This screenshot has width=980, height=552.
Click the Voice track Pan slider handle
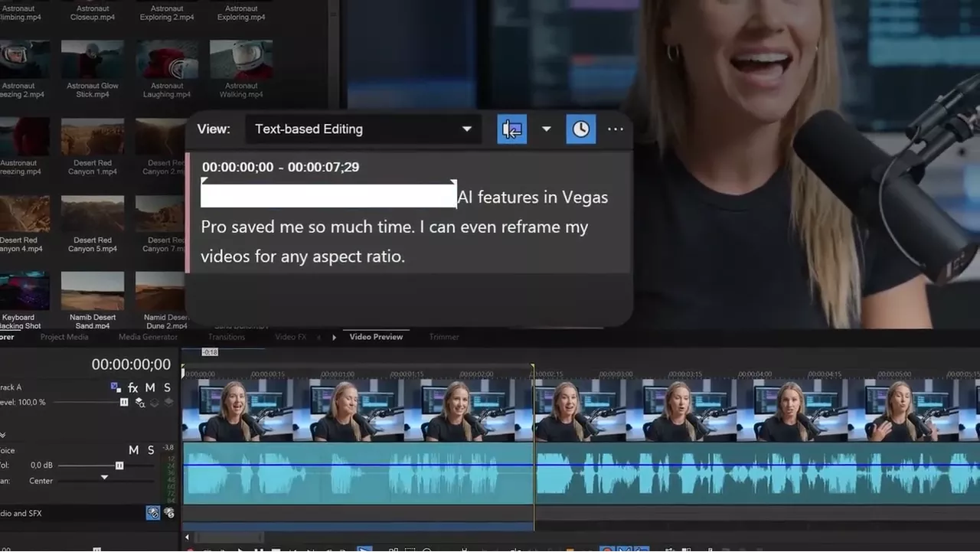[105, 478]
